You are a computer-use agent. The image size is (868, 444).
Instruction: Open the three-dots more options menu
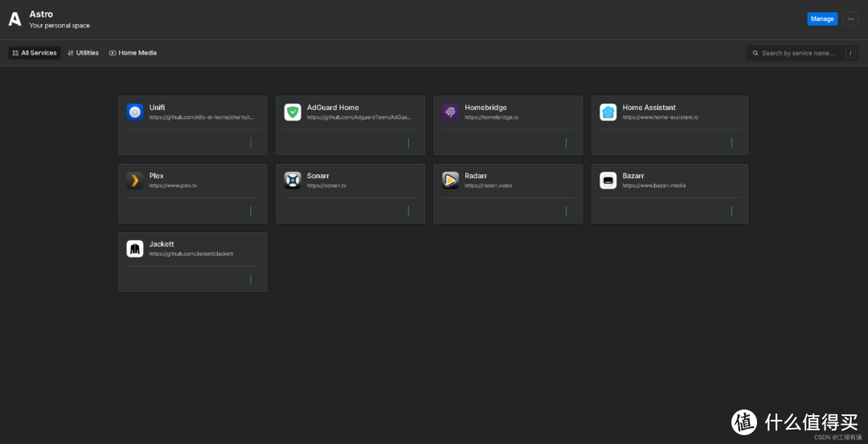[851, 18]
